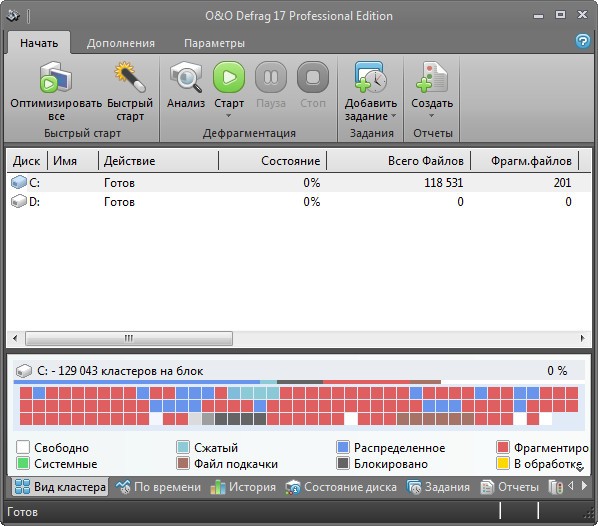
Task: Sort by Всего Файлов column header
Action: (399, 161)
